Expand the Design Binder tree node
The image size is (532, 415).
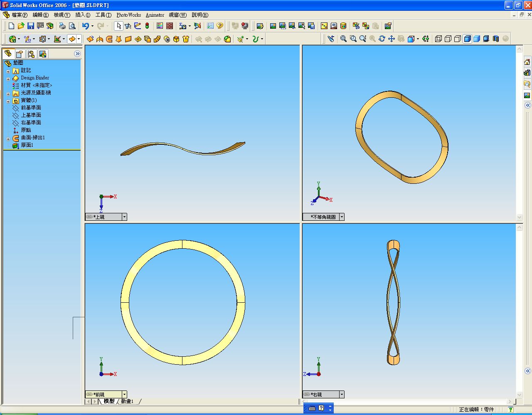coord(8,79)
